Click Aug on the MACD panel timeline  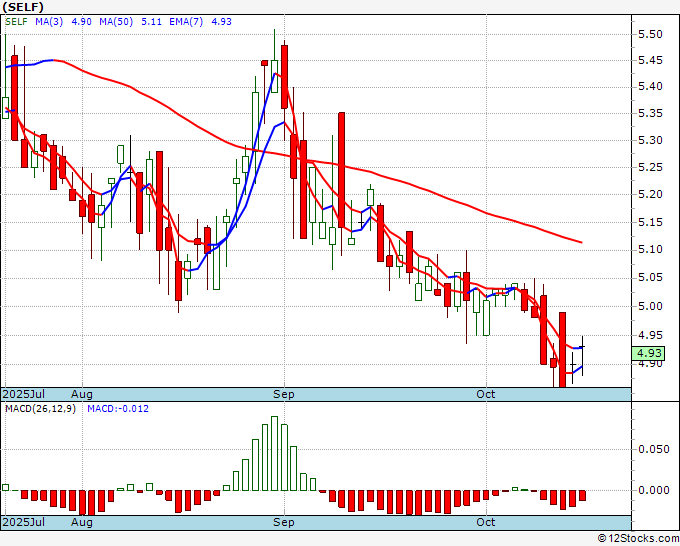point(82,522)
